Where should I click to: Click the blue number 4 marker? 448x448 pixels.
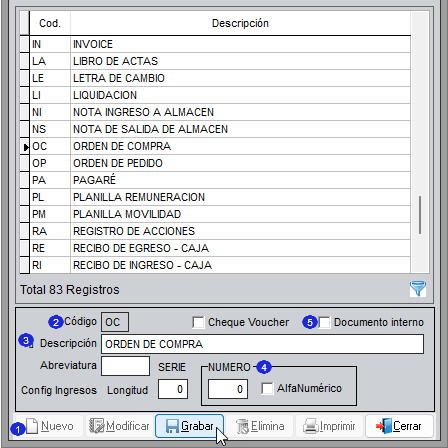[264, 367]
